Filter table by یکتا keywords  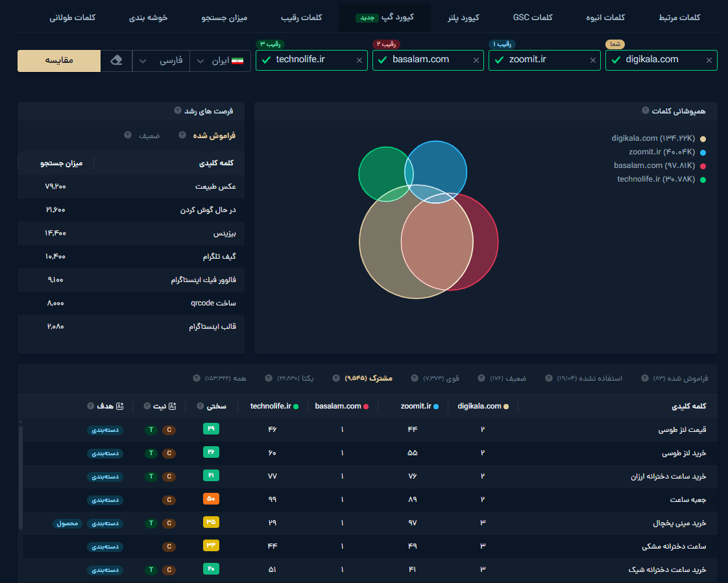point(295,378)
